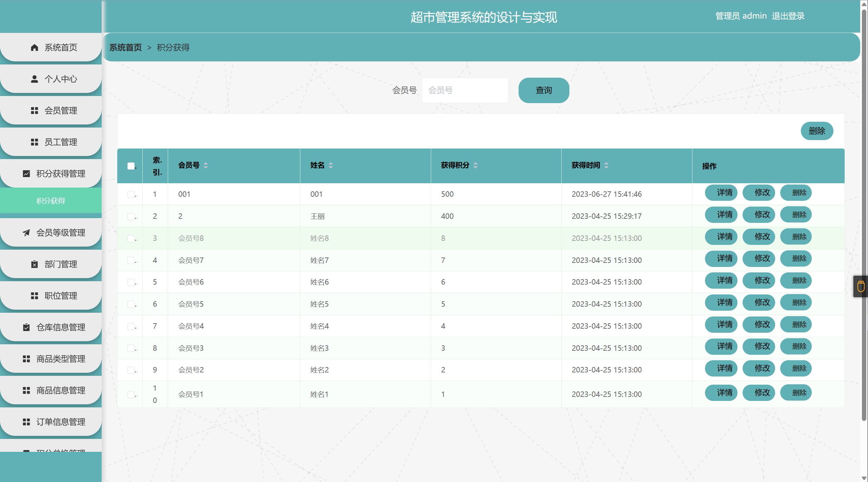The image size is (868, 482).
Task: Click 退出登录 to log out
Action: 788,16
